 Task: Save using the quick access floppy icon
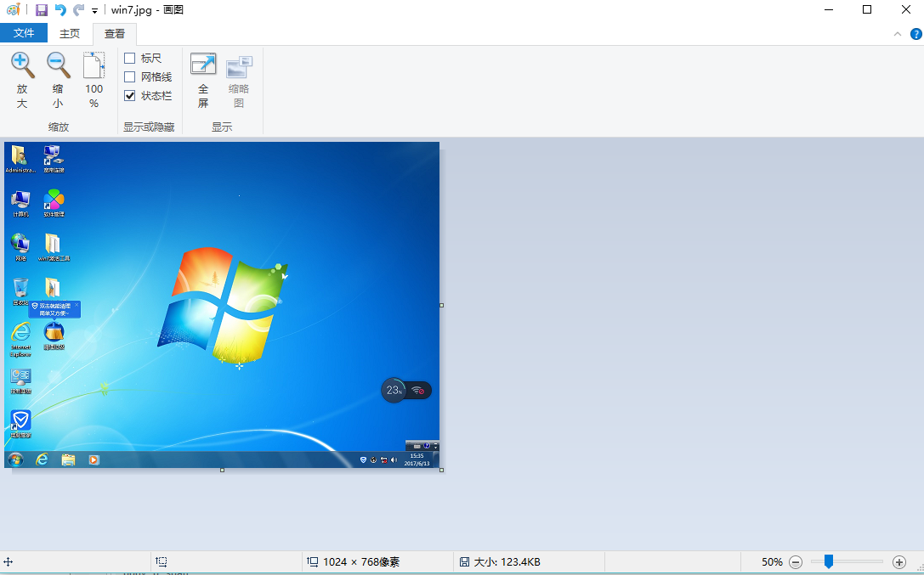click(x=42, y=10)
